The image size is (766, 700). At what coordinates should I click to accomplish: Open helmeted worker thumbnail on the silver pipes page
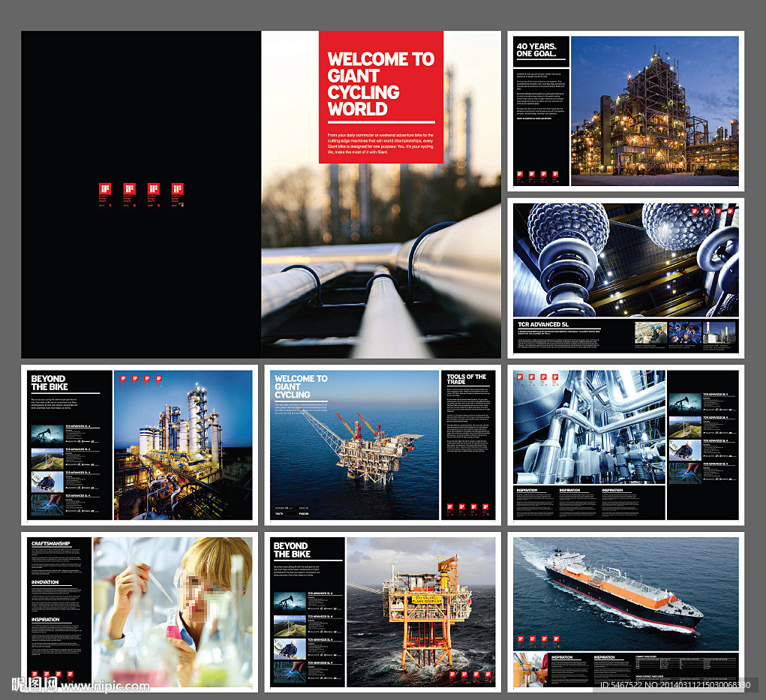pos(685,450)
